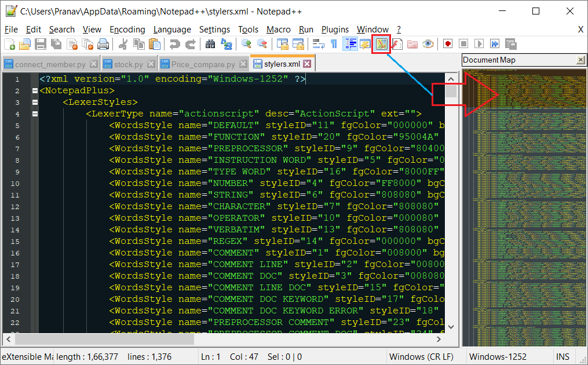Start macro recording with the red dot
588x365 pixels.
(448, 44)
